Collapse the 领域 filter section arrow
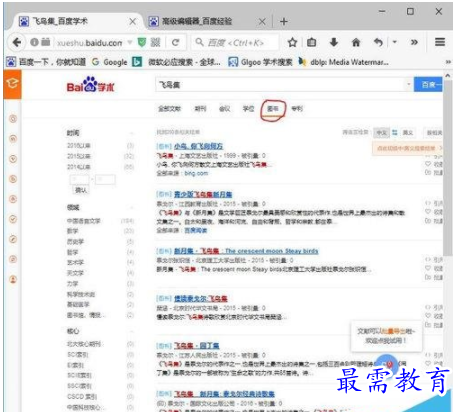Image resolution: width=458 pixels, height=412 pixels. (131, 208)
